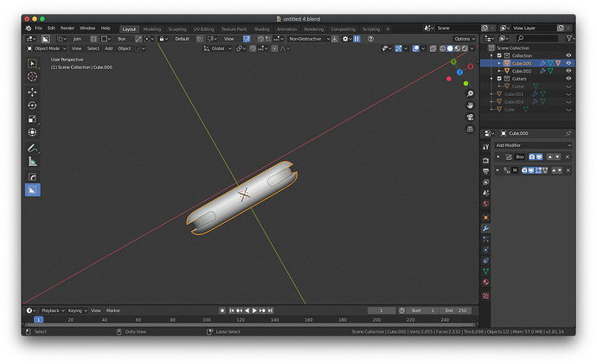The height and width of the screenshot is (364, 597).
Task: Toggle the Cutters collection eye icon
Action: [568, 79]
